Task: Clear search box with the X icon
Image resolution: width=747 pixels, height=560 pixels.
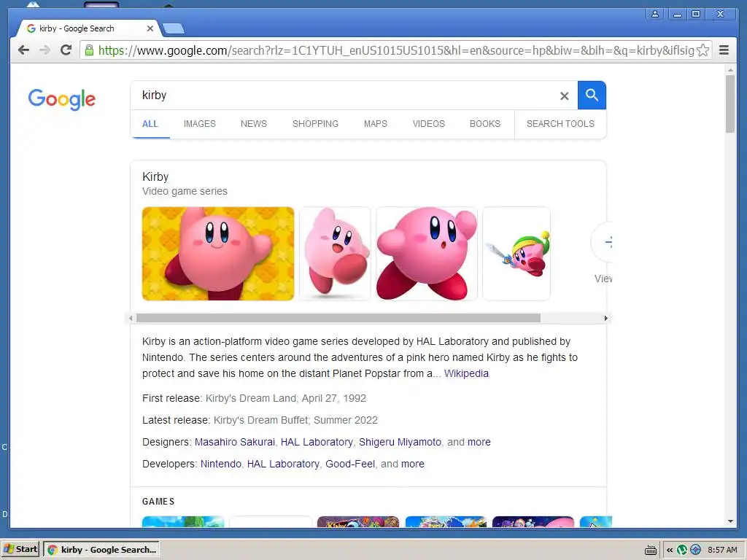Action: coord(564,96)
